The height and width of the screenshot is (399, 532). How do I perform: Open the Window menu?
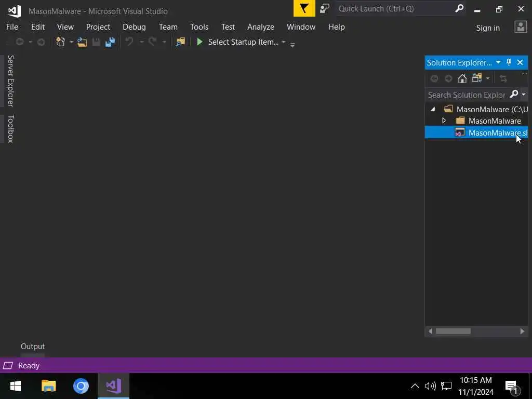[301, 27]
